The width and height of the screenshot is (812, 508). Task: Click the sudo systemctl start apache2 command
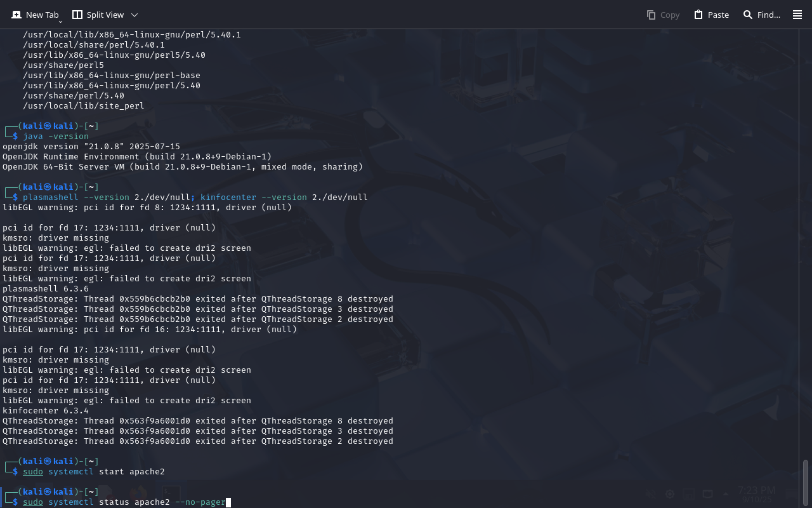point(94,472)
